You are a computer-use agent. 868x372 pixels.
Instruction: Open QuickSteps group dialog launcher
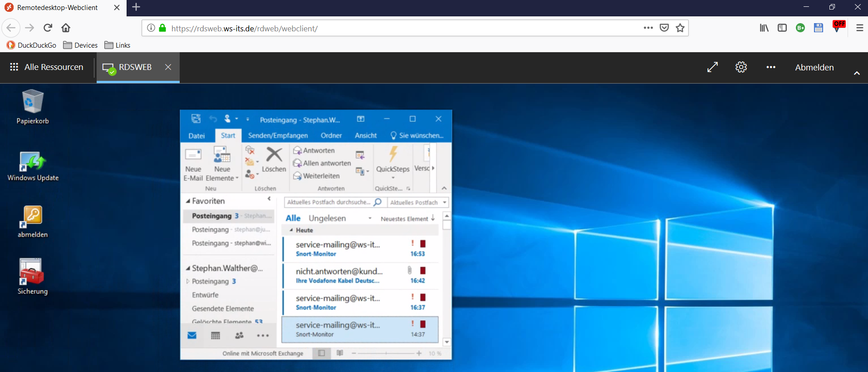(x=408, y=188)
